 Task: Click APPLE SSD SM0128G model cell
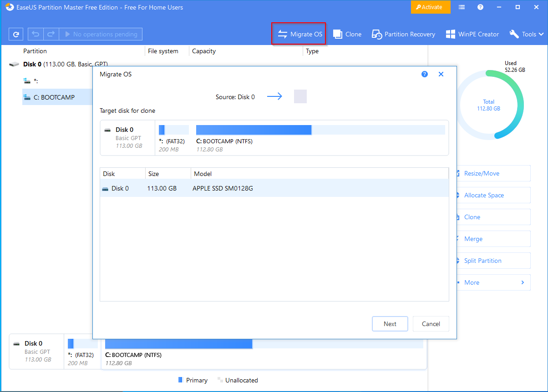coord(223,188)
